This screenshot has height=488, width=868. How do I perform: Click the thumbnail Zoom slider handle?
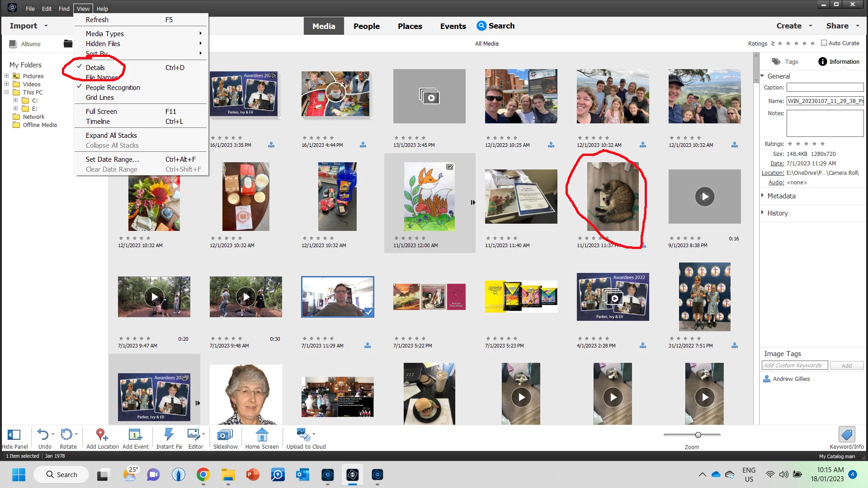pyautogui.click(x=698, y=435)
